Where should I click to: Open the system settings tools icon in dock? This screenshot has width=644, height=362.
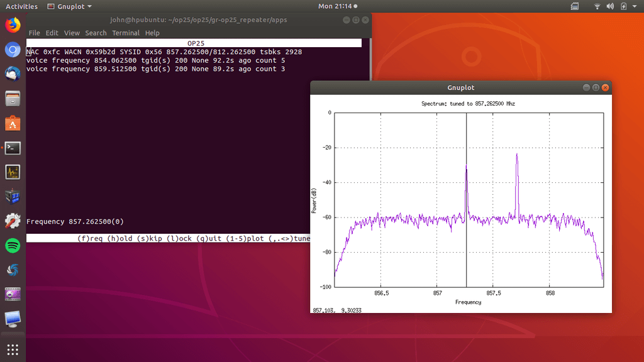(x=13, y=221)
